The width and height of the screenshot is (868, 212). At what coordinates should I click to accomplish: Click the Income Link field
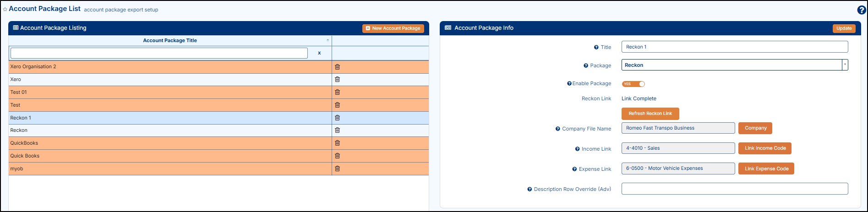[x=678, y=148]
